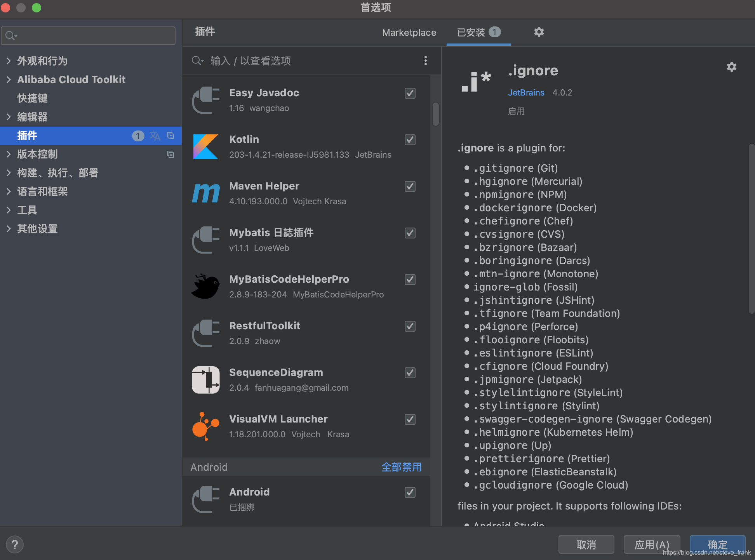
Task: Select the Easy Javadoc plugin name
Action: coord(264,93)
